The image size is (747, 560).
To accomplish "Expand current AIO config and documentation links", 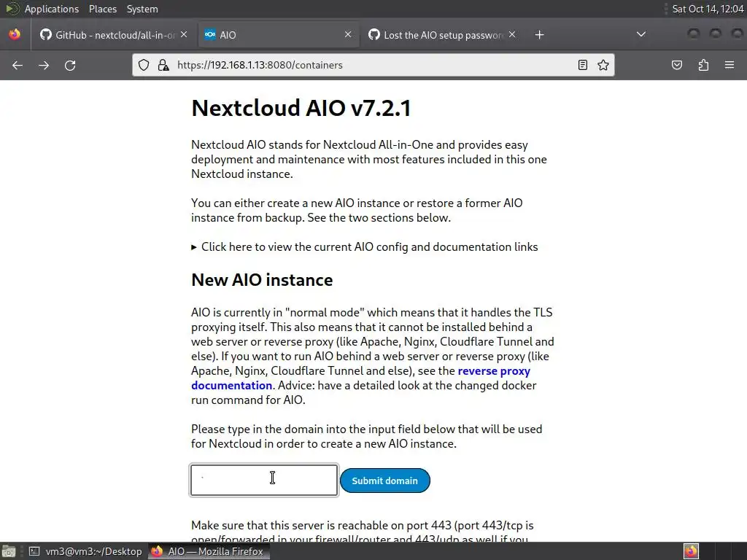I will 365,246.
